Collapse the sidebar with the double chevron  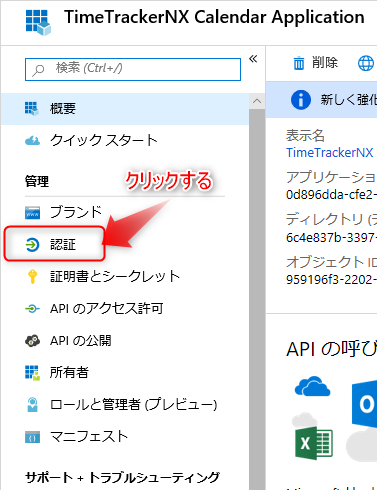click(253, 59)
